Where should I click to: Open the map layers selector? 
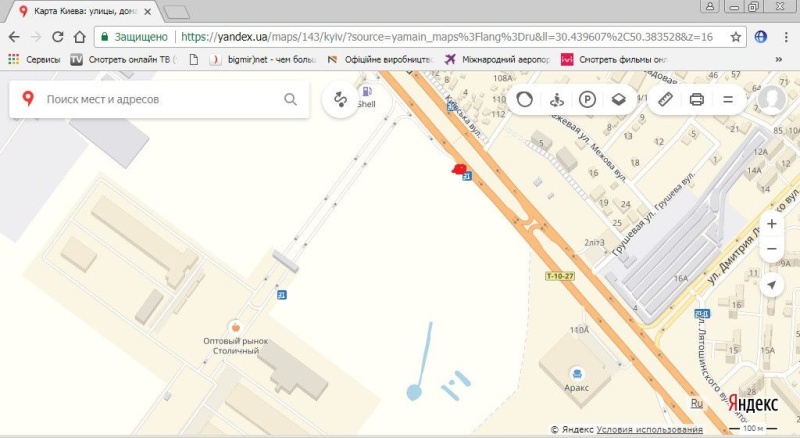click(619, 100)
